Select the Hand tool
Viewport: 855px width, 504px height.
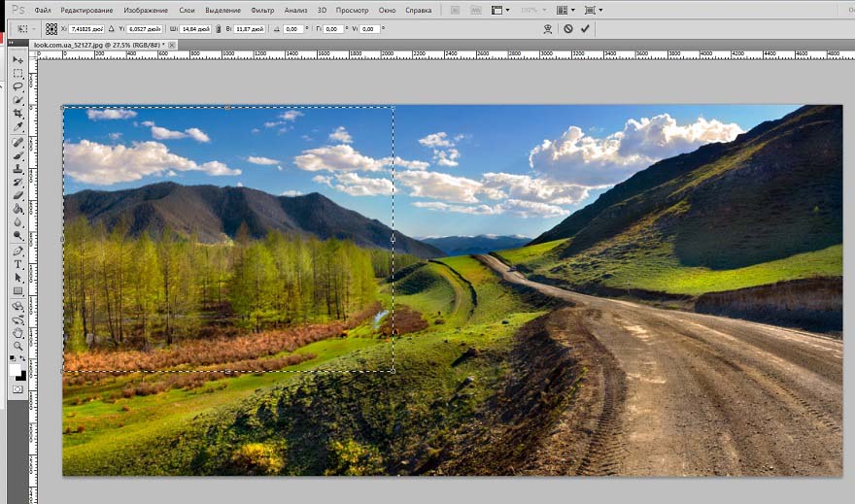click(x=18, y=333)
